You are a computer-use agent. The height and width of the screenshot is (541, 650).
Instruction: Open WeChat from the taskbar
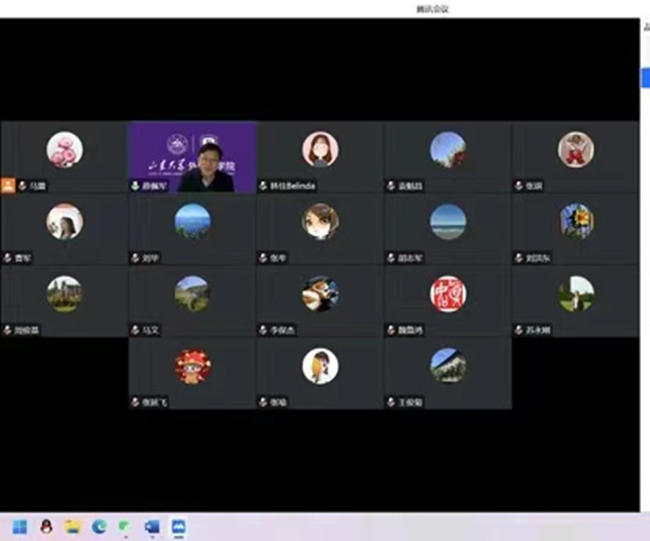coord(125,526)
